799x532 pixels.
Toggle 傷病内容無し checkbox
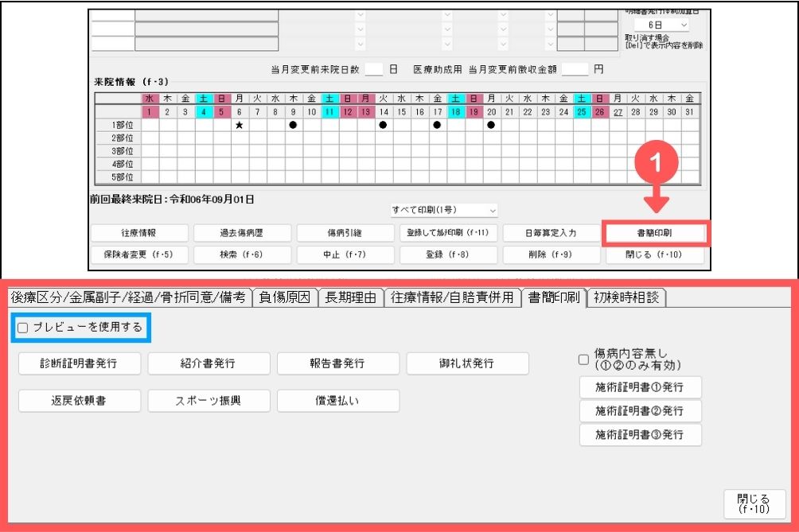pyautogui.click(x=583, y=359)
